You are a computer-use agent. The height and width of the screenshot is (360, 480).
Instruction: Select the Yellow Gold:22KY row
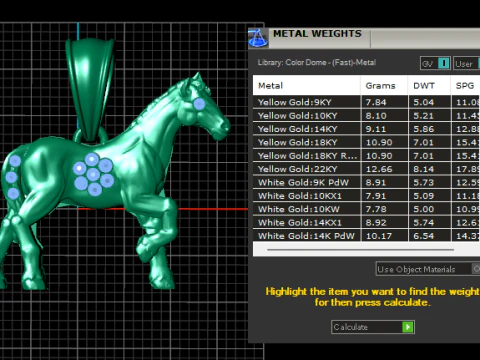coord(366,169)
